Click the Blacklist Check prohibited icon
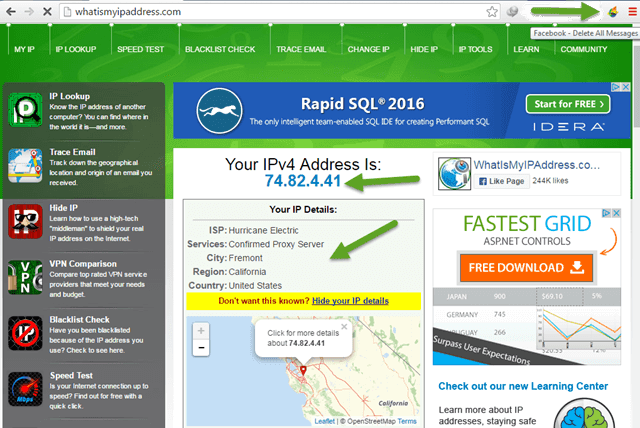 coord(25,333)
